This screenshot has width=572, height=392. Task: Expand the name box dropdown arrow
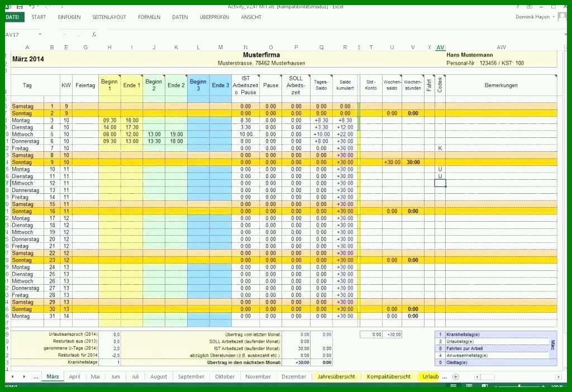pyautogui.click(x=40, y=35)
